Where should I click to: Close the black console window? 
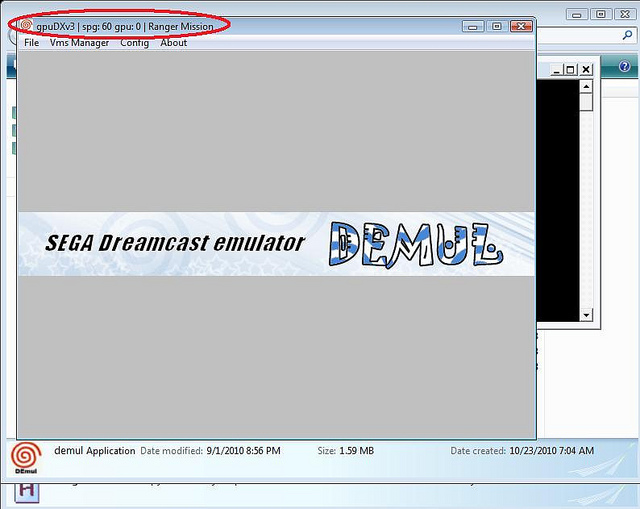pos(586,69)
